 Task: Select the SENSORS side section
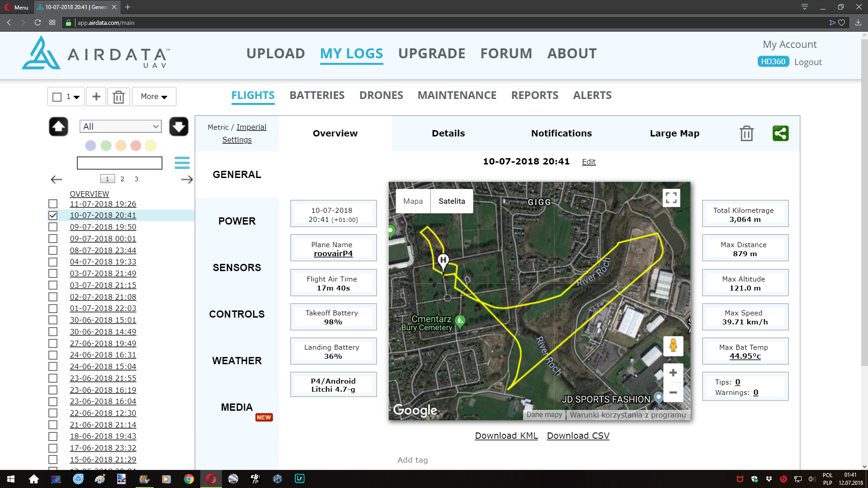coord(237,267)
